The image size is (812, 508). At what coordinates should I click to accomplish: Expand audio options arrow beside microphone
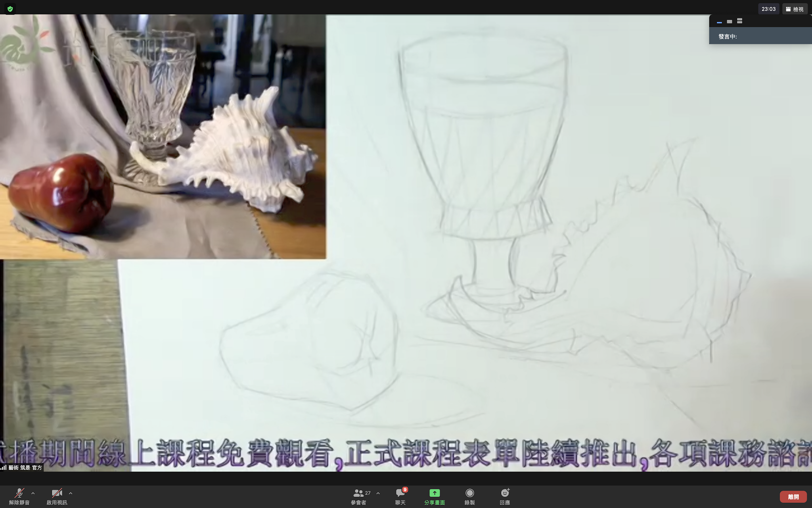click(33, 493)
